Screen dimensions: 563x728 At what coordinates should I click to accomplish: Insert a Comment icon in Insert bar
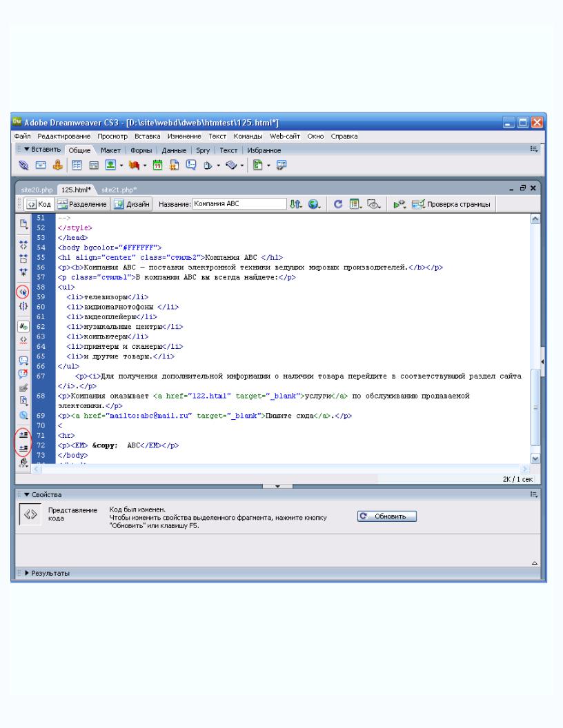[191, 165]
